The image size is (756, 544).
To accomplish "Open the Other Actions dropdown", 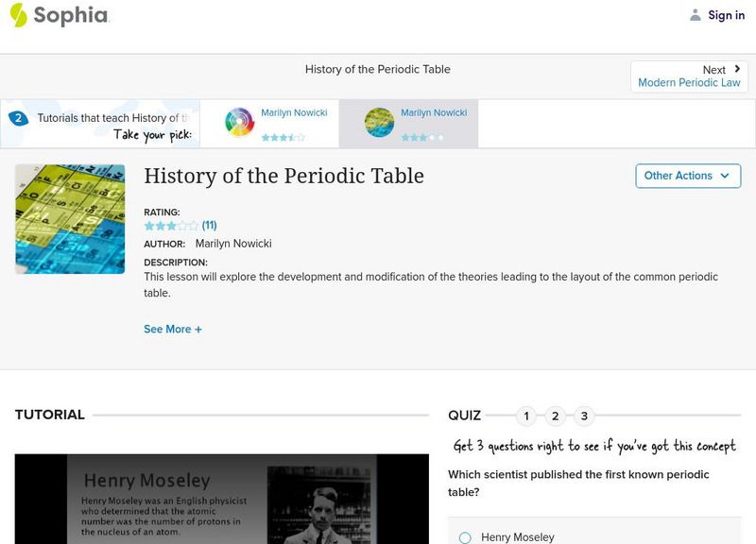I will 687,176.
